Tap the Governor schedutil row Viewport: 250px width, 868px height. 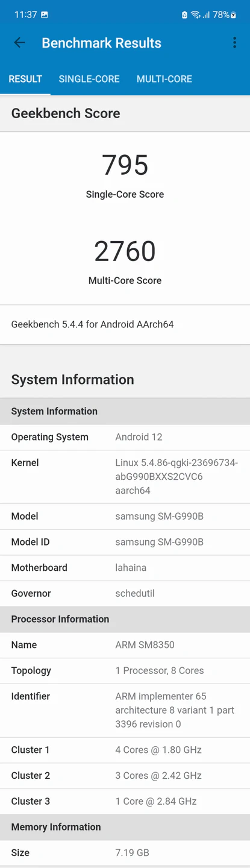click(x=125, y=593)
